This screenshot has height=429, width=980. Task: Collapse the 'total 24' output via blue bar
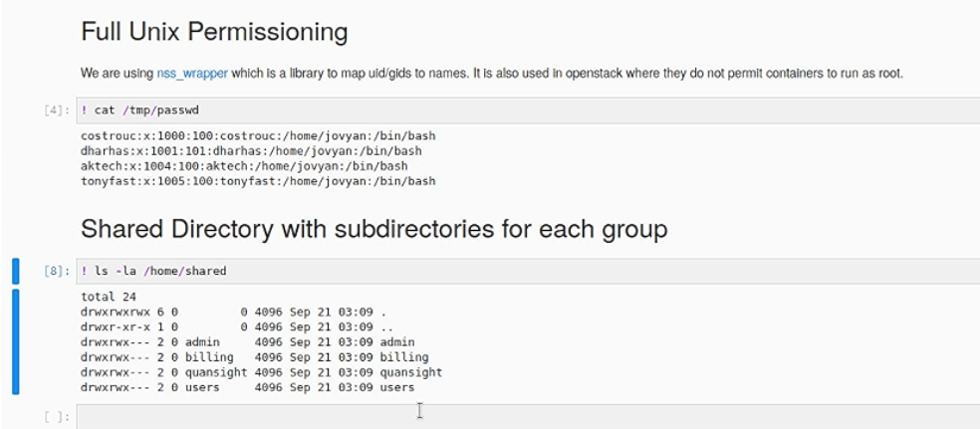pyautogui.click(x=15, y=341)
